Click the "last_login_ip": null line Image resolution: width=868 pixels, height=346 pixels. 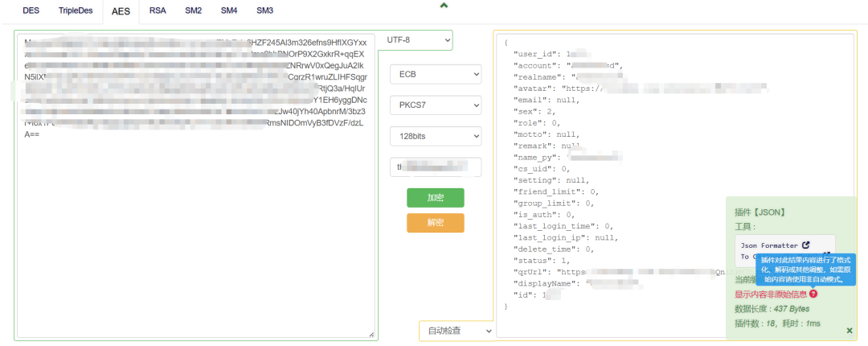566,237
